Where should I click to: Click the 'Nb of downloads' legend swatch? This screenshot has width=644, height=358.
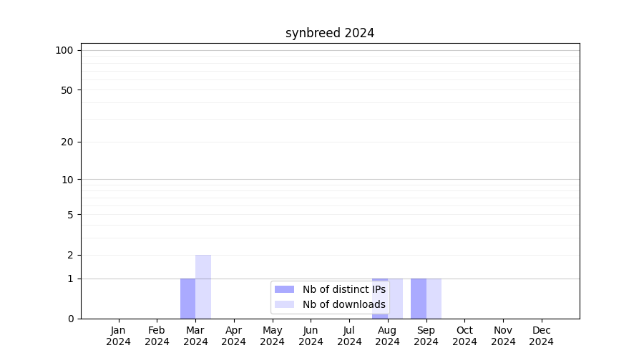pos(284,304)
